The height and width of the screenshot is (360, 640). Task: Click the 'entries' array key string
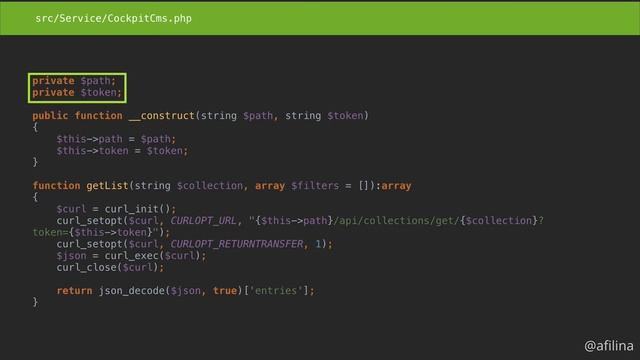click(x=276, y=291)
